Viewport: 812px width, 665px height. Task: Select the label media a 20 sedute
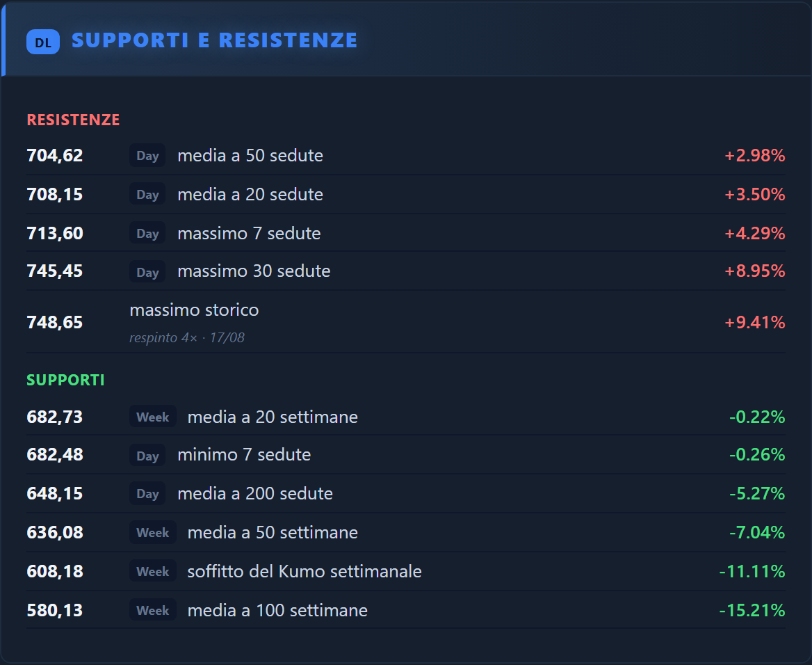[x=250, y=194]
